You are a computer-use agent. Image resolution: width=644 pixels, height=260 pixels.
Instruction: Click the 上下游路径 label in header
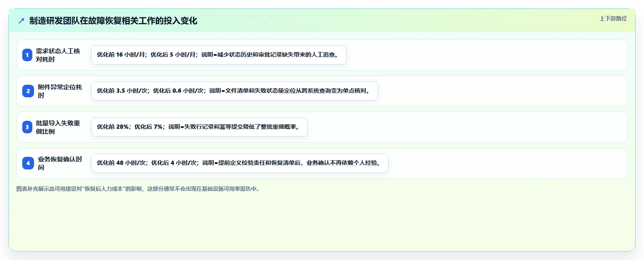(x=613, y=18)
